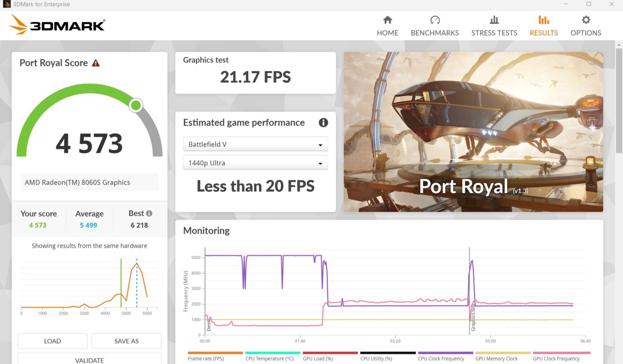Toggle the GPU Clock Frequency legend series
Image resolution: width=623 pixels, height=364 pixels.
pyautogui.click(x=556, y=358)
